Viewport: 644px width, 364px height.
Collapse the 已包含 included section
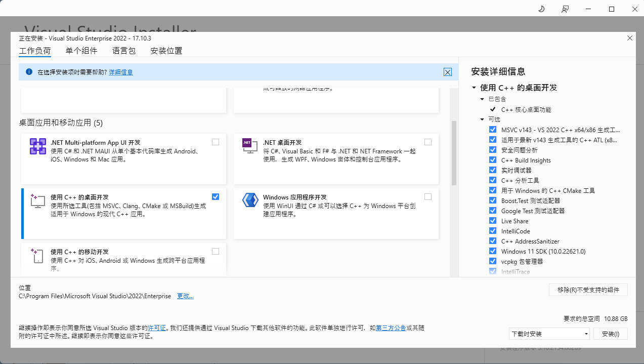482,99
